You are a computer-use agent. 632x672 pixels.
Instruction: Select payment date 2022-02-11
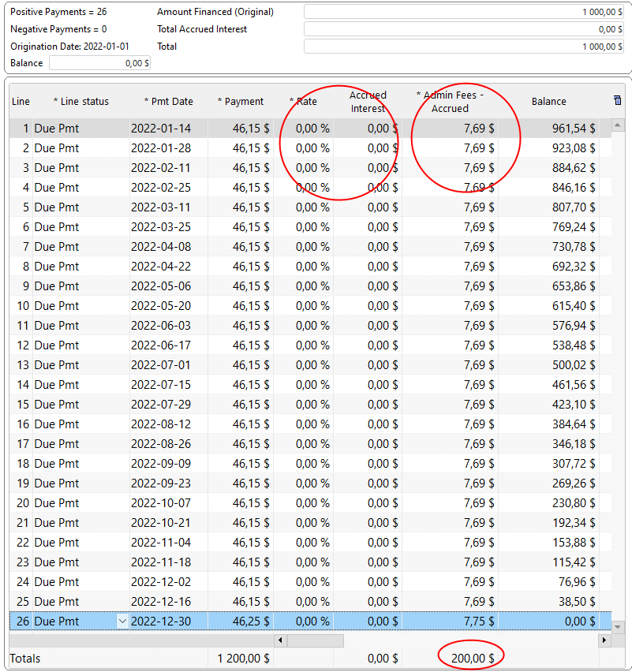(x=161, y=168)
